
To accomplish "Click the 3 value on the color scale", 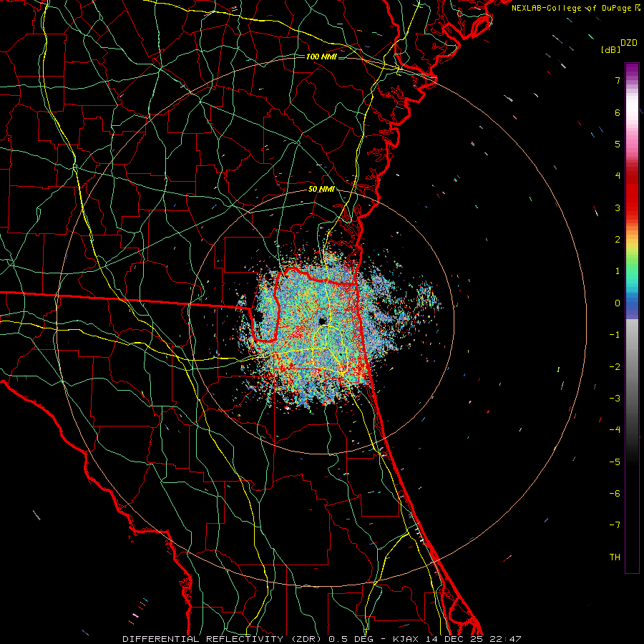I will (x=618, y=208).
